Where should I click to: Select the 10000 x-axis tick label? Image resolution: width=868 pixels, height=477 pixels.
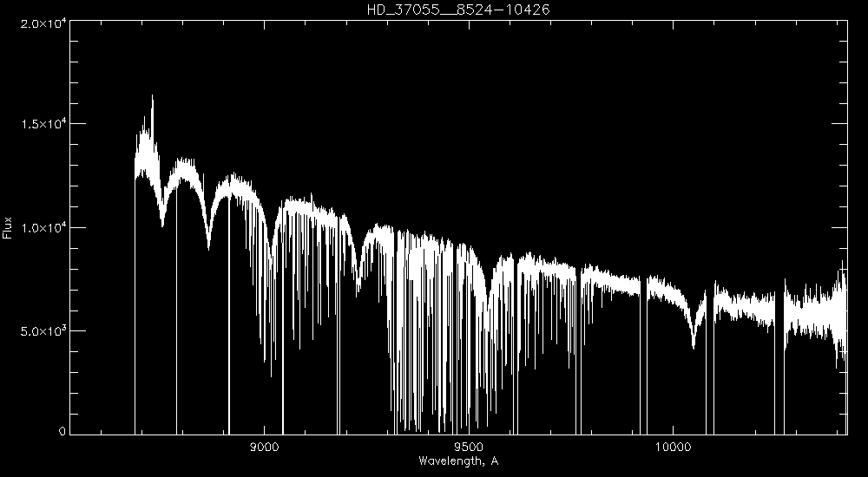(673, 448)
